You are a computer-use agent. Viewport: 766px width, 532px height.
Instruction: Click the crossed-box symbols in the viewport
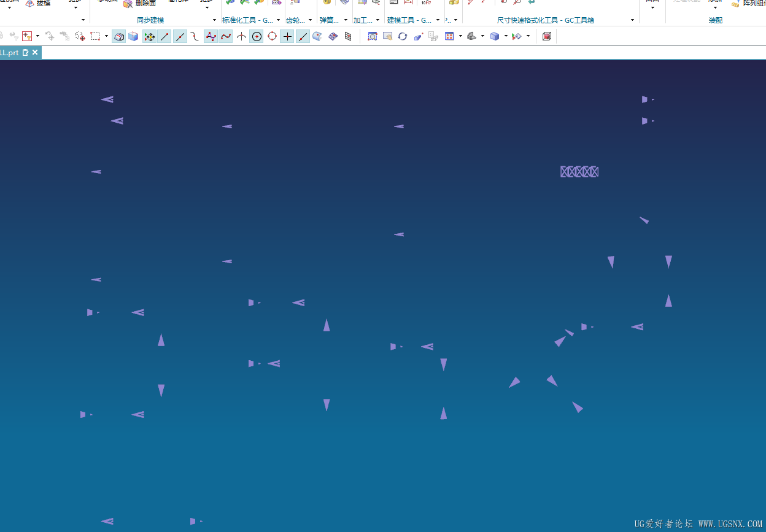579,172
